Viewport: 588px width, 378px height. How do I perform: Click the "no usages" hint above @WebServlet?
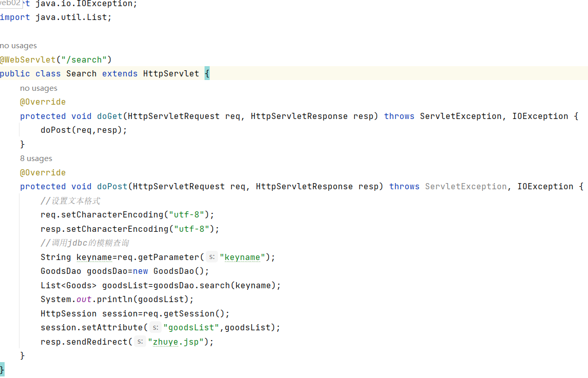18,46
